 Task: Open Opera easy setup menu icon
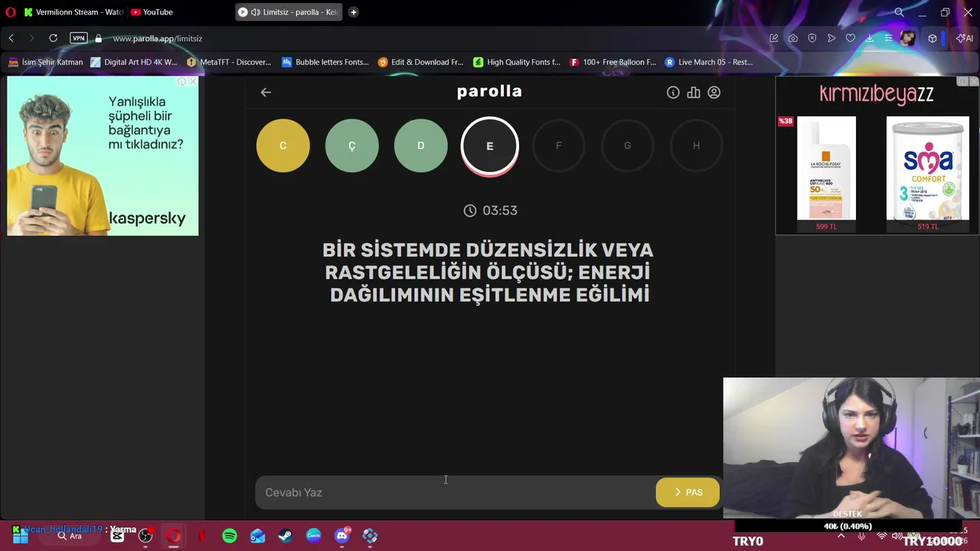tap(889, 38)
